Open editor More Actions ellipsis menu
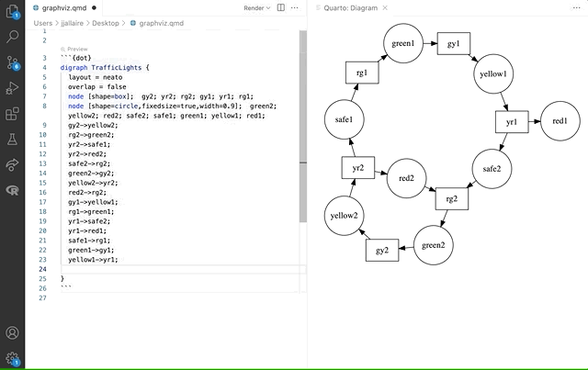The width and height of the screenshot is (588, 370). (x=295, y=7)
